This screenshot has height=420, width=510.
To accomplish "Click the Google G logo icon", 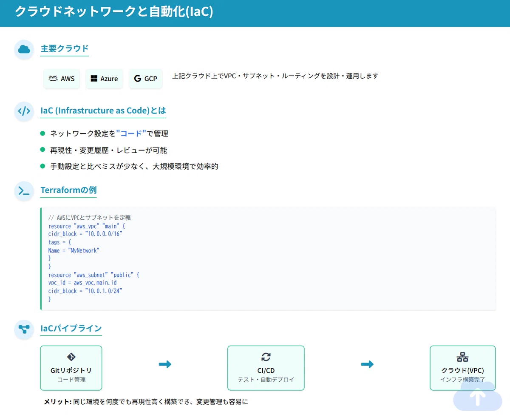I will [138, 79].
